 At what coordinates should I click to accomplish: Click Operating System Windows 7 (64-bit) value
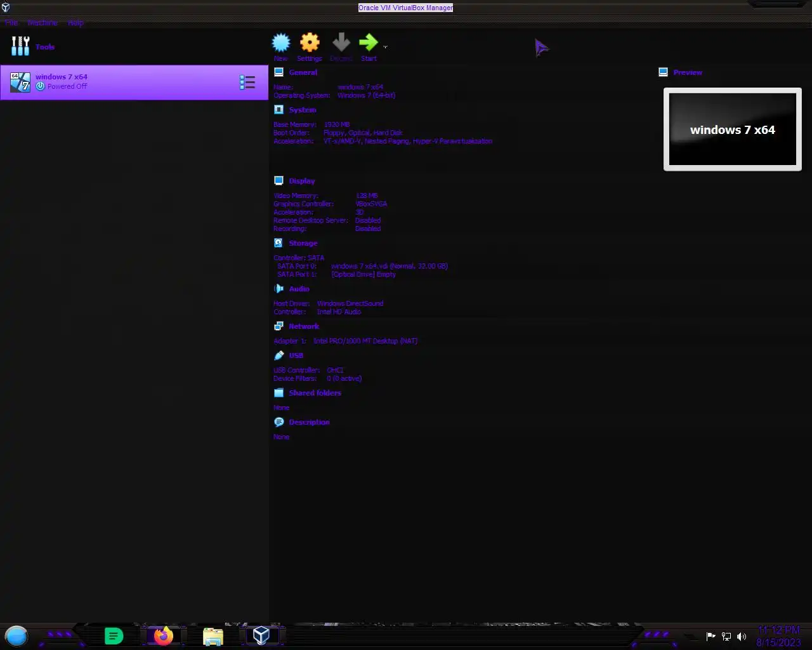click(x=366, y=95)
